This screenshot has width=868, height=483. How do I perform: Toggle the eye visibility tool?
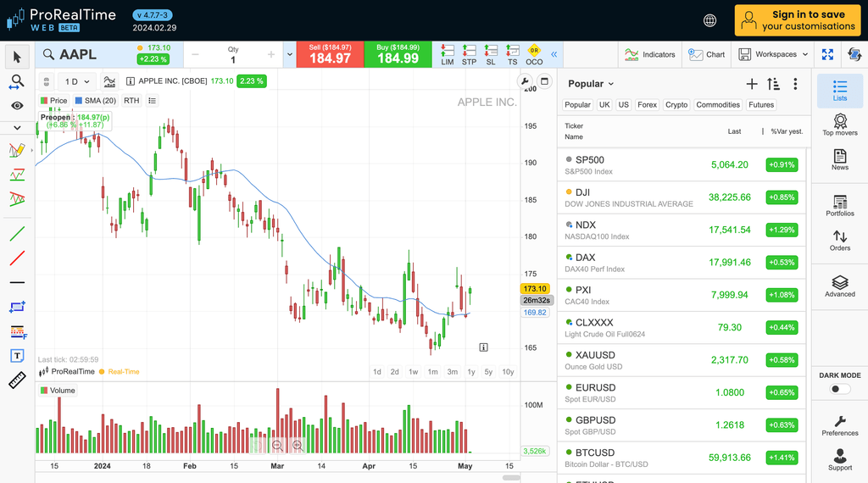(x=17, y=106)
